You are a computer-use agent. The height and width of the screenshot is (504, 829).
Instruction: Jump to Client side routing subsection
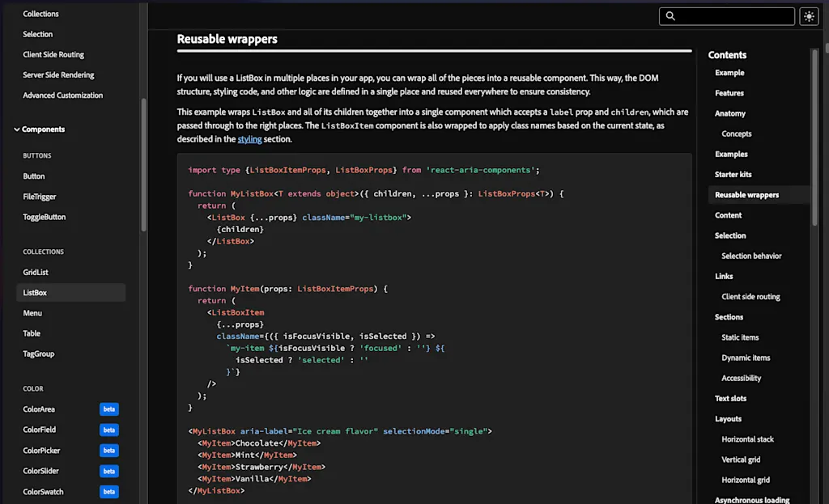point(750,297)
